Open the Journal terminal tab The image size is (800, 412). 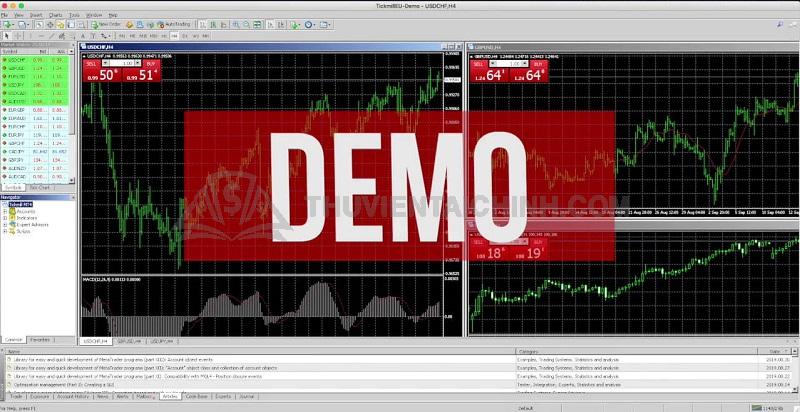tap(247, 396)
